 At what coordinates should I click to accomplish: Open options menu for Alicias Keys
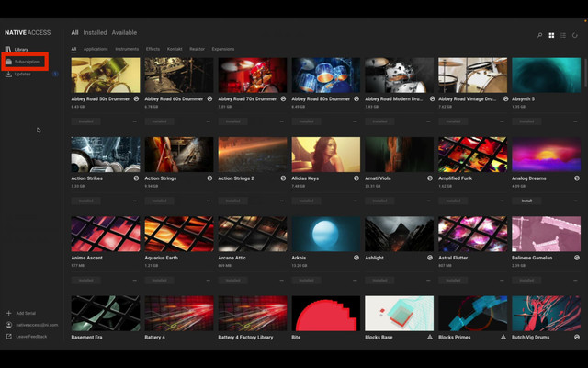[355, 201]
